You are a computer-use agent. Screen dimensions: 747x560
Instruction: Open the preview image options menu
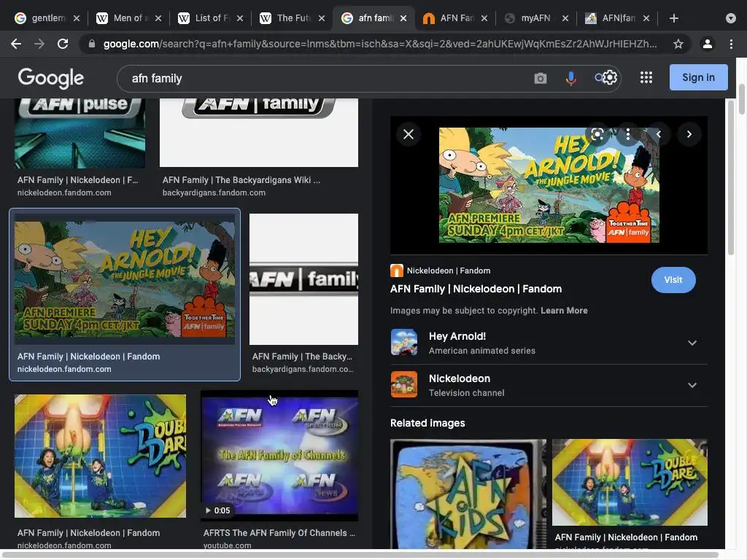(x=628, y=134)
